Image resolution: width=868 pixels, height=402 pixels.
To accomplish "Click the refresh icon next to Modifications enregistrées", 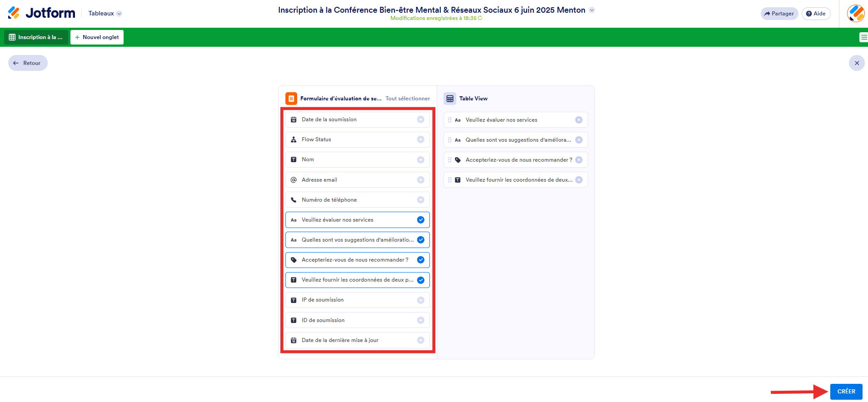I will coord(480,18).
